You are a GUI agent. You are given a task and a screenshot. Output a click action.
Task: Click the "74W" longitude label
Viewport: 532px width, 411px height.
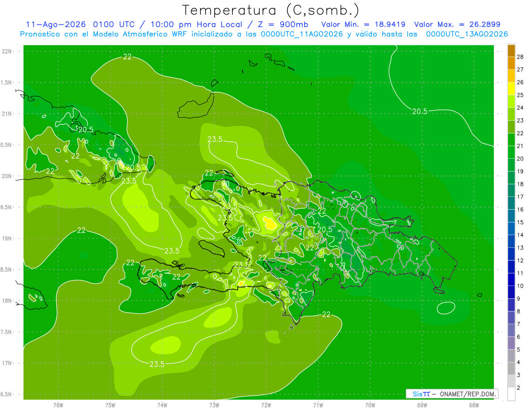point(162,405)
